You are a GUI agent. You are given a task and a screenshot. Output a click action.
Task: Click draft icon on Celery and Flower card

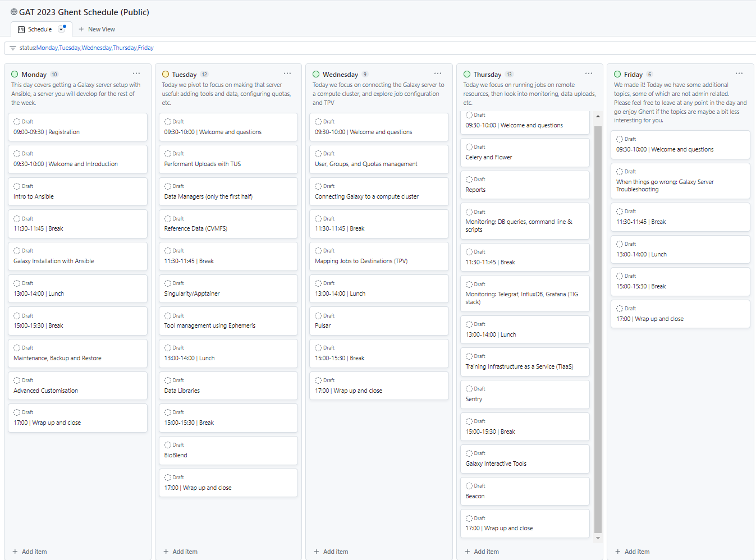pyautogui.click(x=469, y=147)
